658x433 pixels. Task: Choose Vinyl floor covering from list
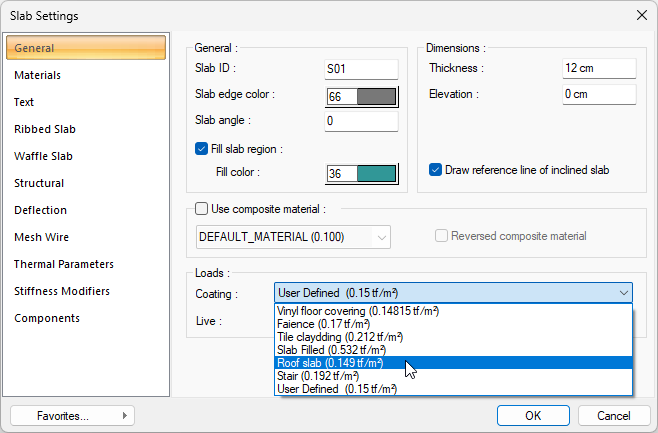point(357,311)
